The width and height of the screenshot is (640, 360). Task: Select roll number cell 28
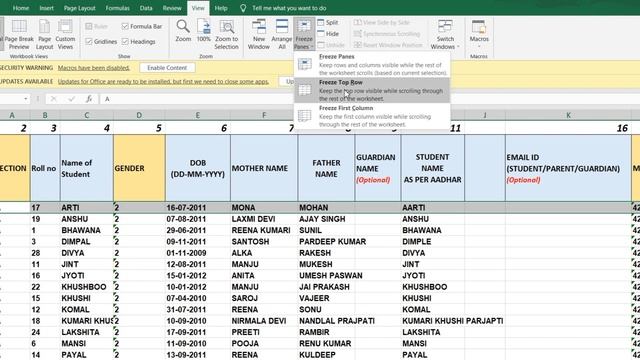[45, 253]
